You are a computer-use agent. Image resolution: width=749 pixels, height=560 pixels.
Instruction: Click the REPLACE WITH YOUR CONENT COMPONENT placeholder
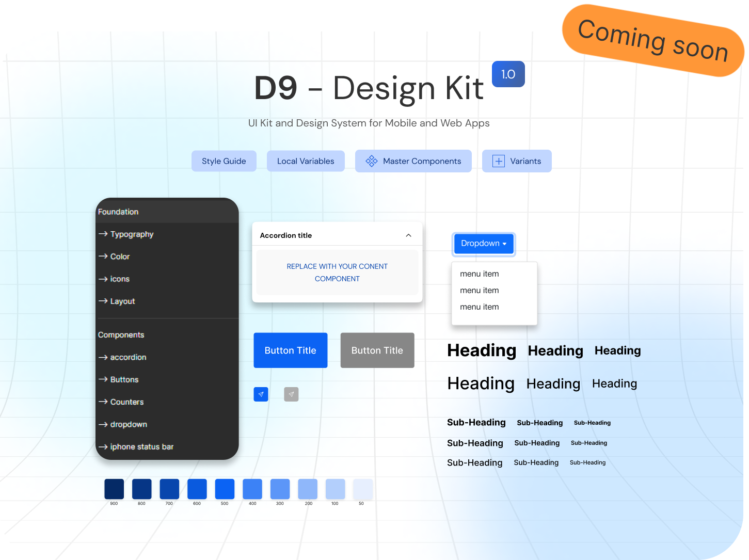coord(337,273)
